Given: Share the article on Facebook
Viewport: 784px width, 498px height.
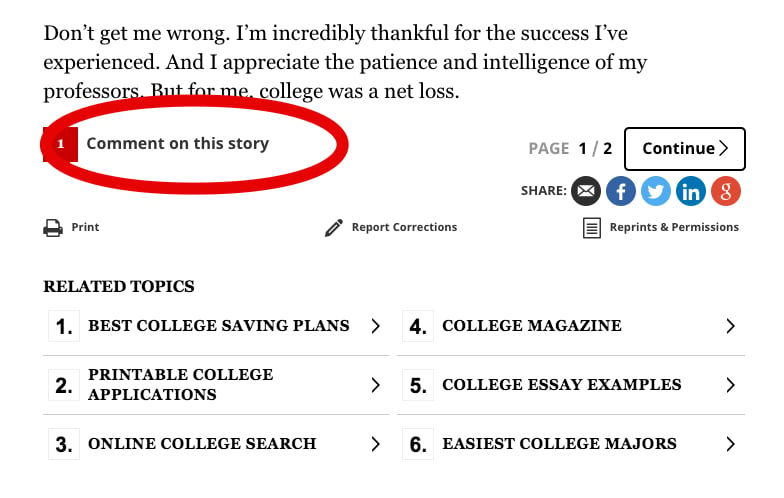Looking at the screenshot, I should 620,191.
